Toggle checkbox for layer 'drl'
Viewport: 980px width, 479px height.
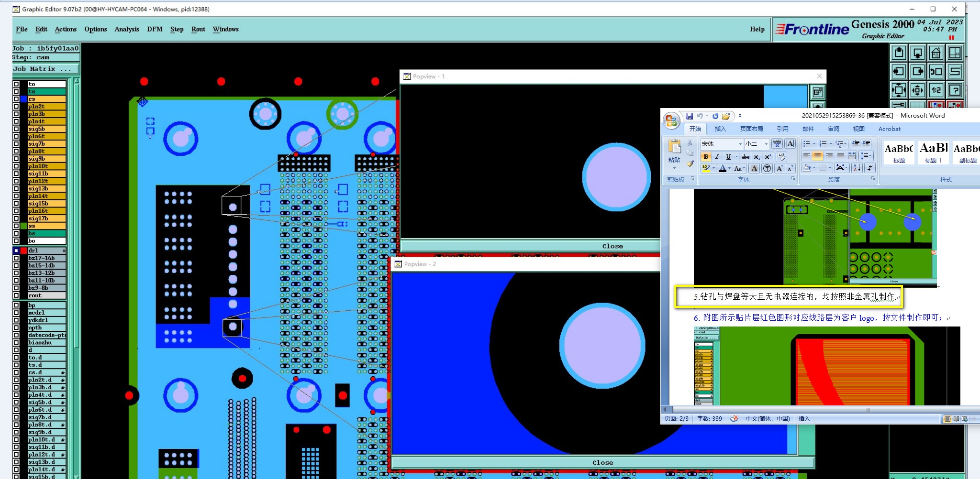click(x=16, y=250)
